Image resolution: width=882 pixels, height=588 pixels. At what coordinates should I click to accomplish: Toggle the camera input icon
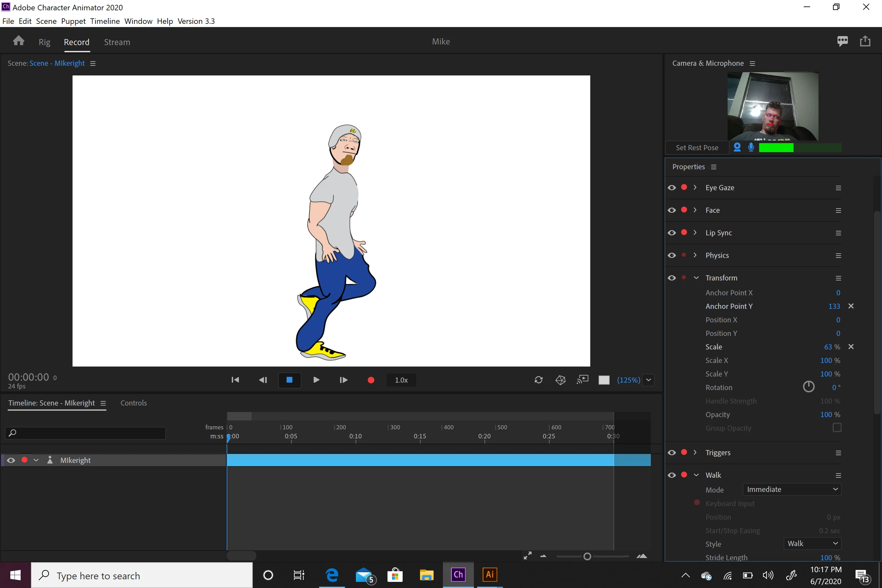(x=737, y=147)
